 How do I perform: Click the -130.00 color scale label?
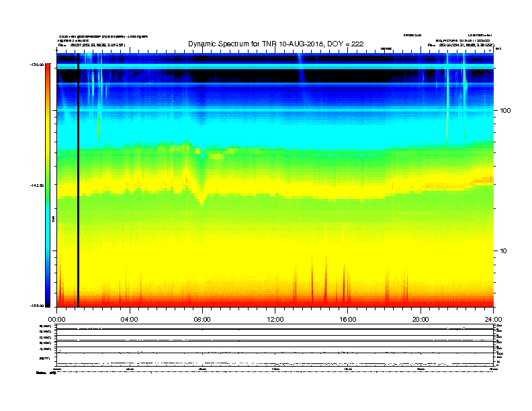pyautogui.click(x=37, y=64)
